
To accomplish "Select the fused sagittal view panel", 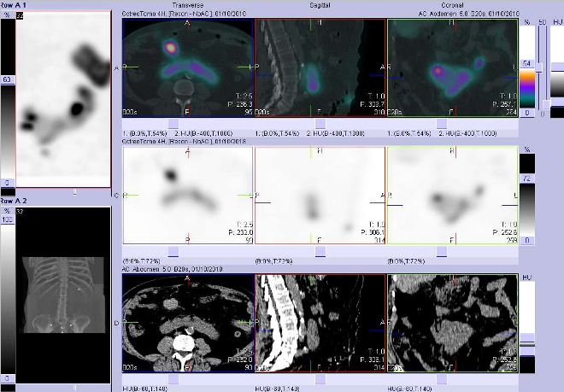I will click(320, 68).
